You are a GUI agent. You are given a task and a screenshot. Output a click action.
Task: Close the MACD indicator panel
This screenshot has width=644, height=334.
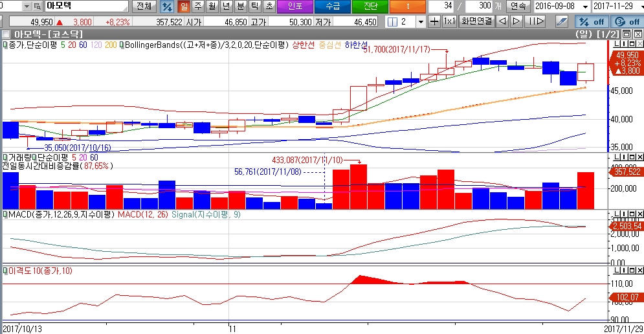[639, 214]
